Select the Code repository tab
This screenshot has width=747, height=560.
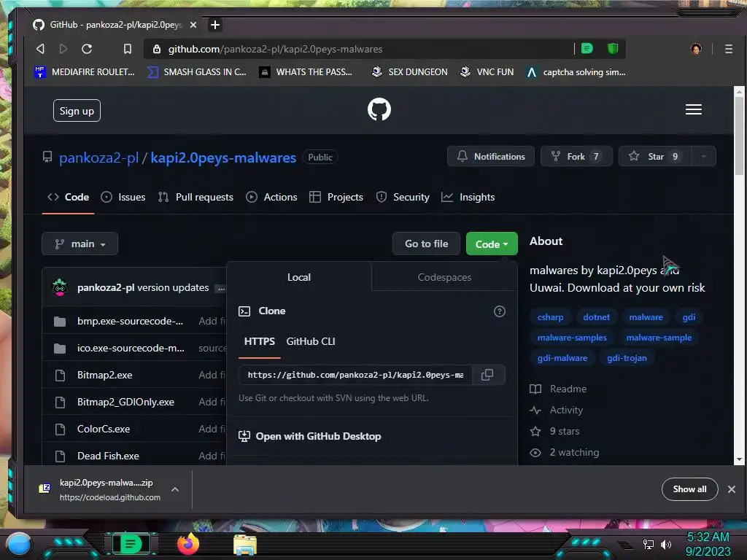[x=68, y=197]
